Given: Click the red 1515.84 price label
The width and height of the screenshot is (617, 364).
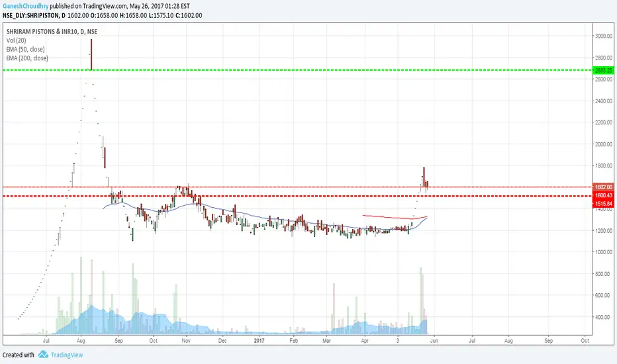Looking at the screenshot, I should (603, 203).
